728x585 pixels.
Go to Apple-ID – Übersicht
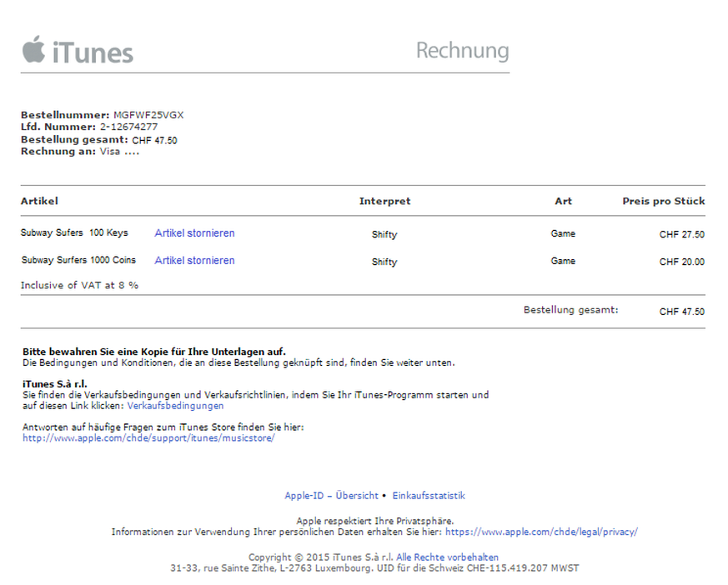click(331, 496)
